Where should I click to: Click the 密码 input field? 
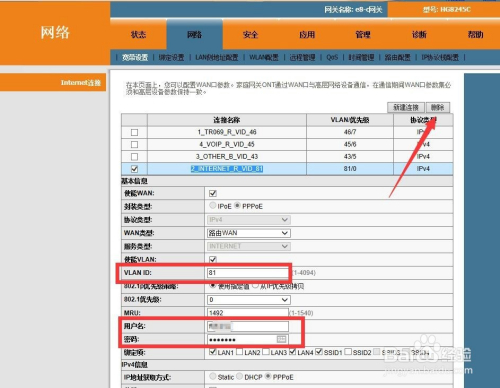coord(248,339)
